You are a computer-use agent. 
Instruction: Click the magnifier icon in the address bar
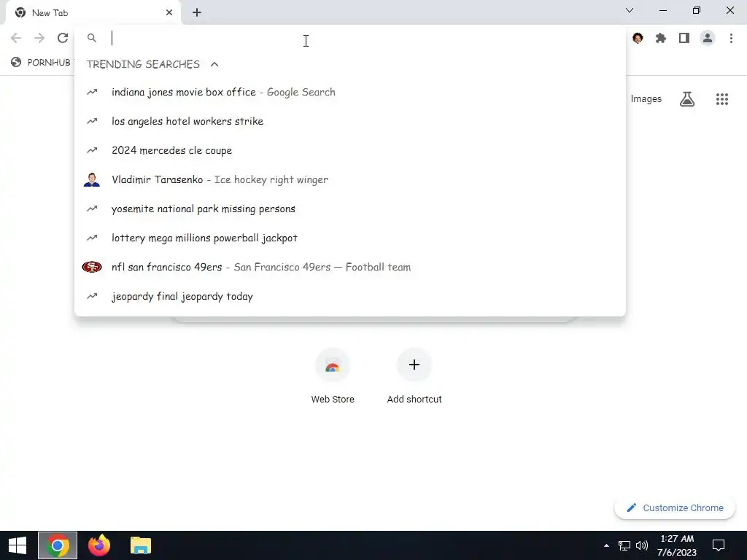tap(91, 38)
